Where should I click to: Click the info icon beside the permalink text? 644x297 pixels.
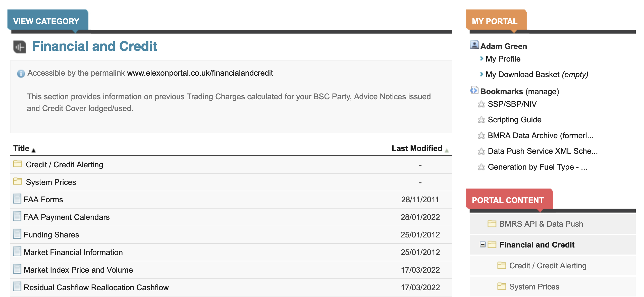point(21,73)
